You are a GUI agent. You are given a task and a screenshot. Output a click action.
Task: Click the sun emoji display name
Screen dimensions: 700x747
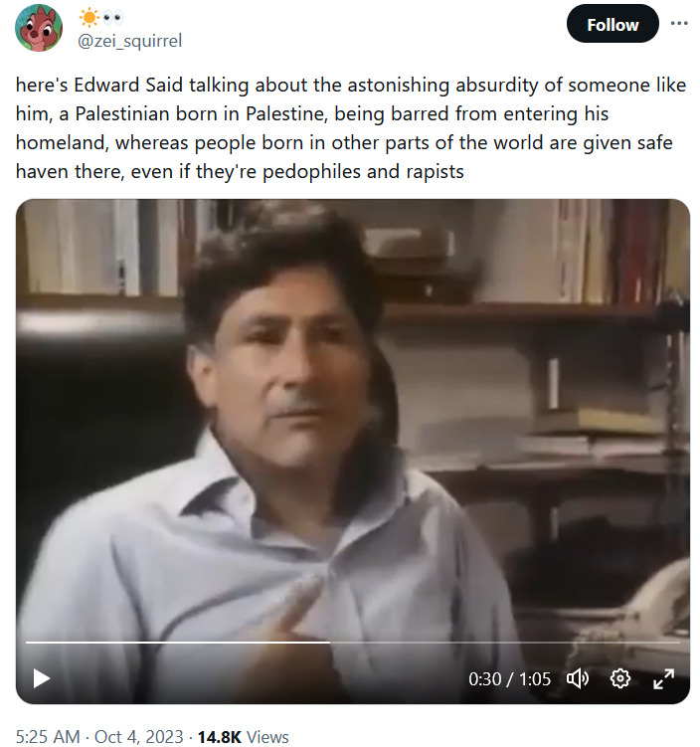(x=89, y=18)
